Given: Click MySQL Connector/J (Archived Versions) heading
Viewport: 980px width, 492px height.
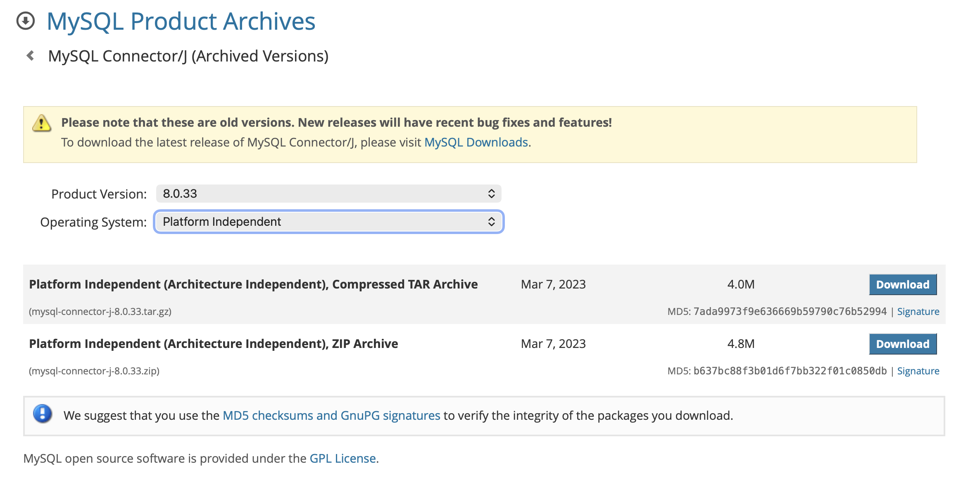Looking at the screenshot, I should pyautogui.click(x=188, y=56).
